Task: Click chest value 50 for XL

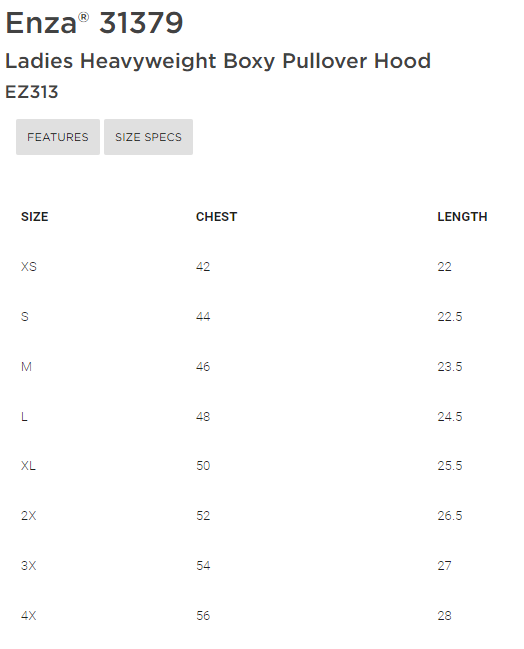Action: (203, 466)
